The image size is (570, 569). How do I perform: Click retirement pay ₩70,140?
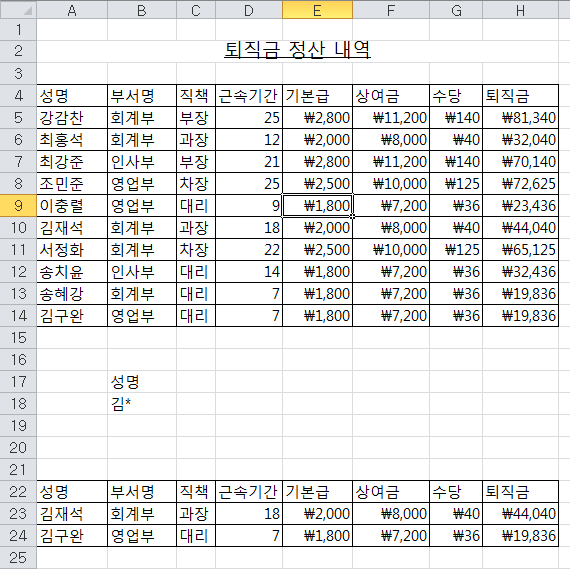coord(520,161)
